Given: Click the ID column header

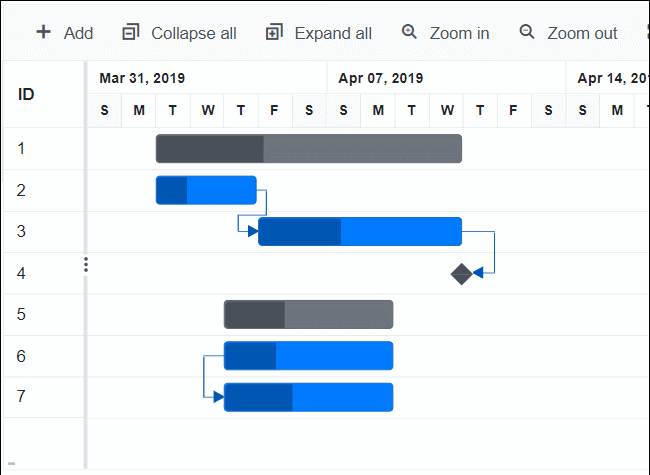Looking at the screenshot, I should pos(27,94).
